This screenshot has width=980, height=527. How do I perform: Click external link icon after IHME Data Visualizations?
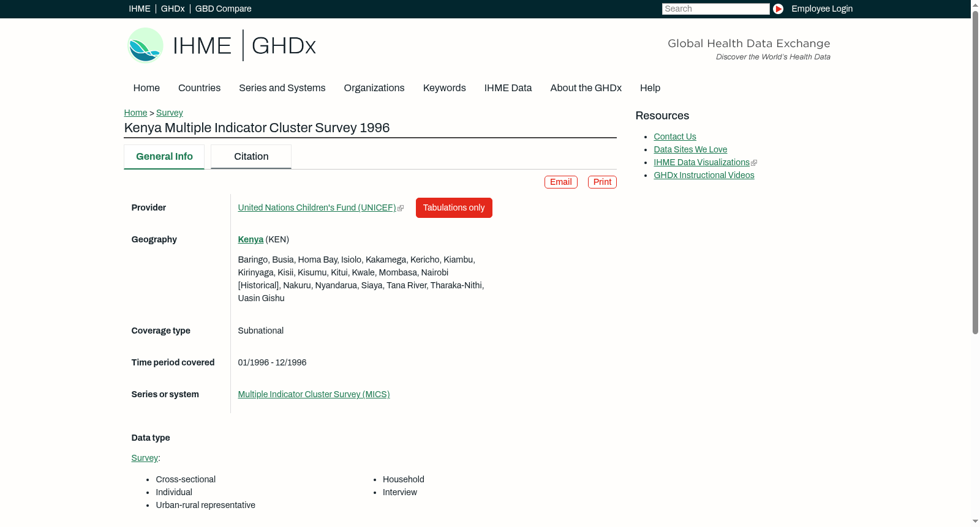click(x=754, y=163)
